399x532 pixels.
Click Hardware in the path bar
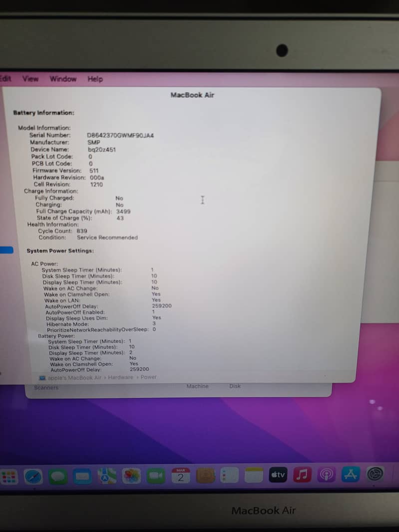click(121, 377)
